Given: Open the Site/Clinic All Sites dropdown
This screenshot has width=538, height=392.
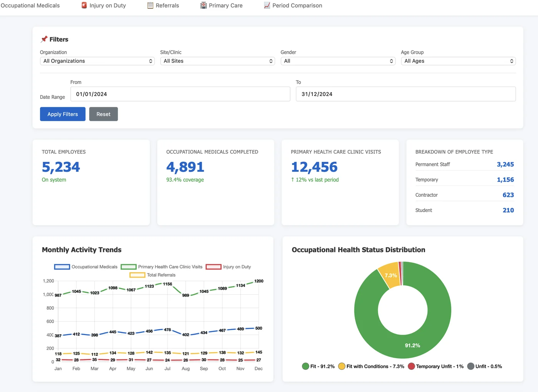Looking at the screenshot, I should pos(218,61).
